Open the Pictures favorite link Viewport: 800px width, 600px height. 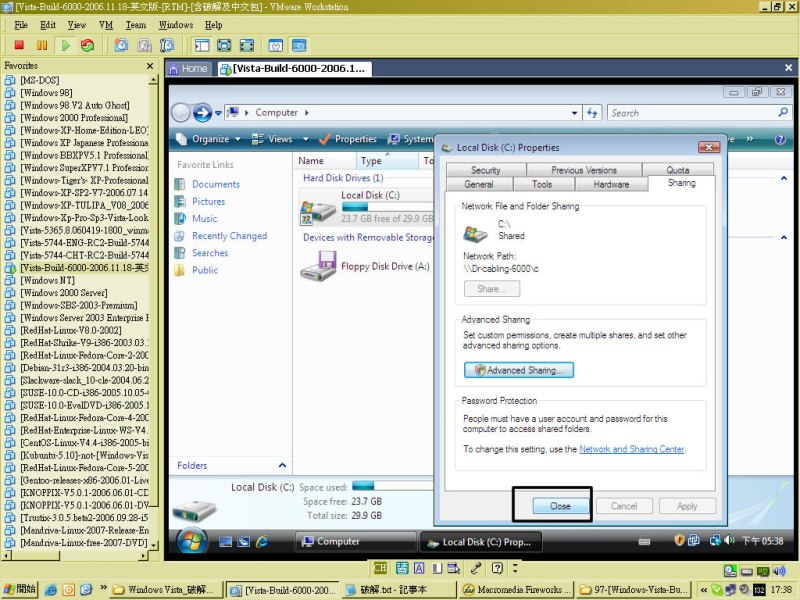[208, 202]
